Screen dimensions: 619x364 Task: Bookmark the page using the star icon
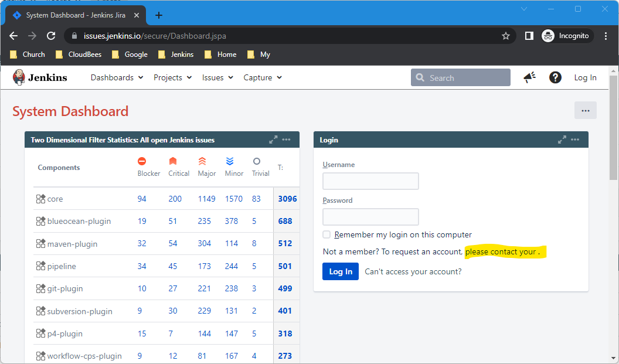505,35
